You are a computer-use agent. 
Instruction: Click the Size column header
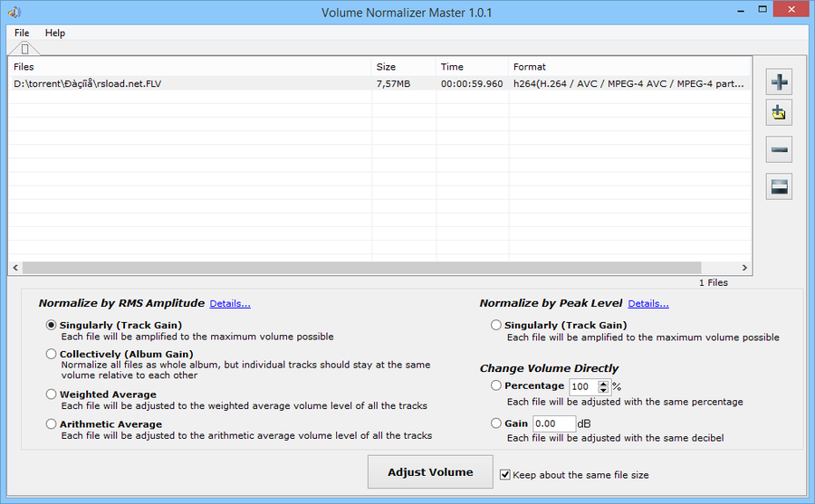[404, 67]
